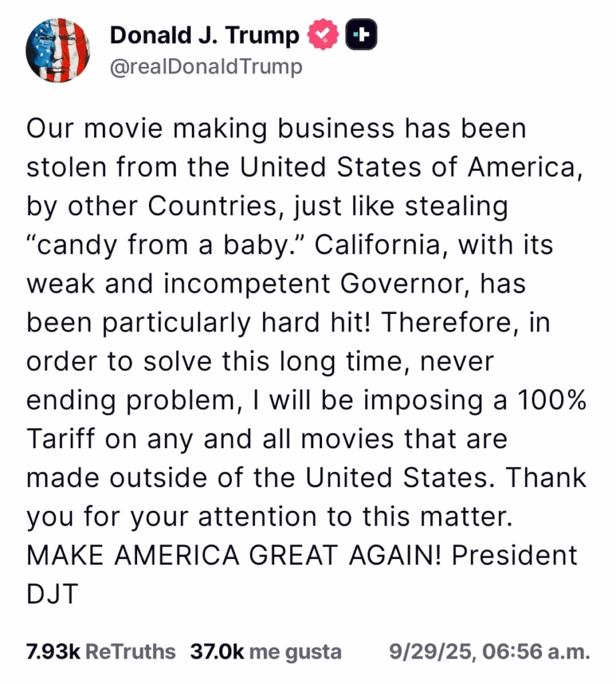
Task: View the 7.93k ReTruths list
Action: pyautogui.click(x=101, y=651)
